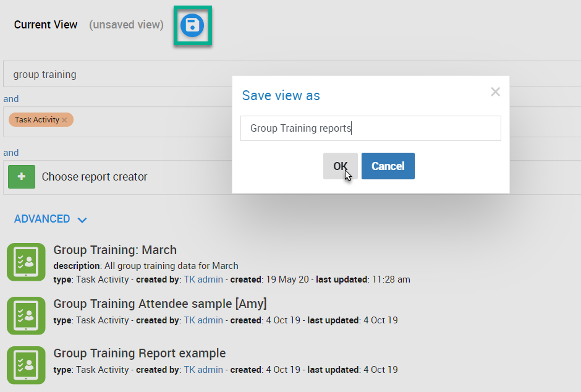581x392 pixels.
Task: Click the Group Training Attendee sample icon
Action: pos(26,316)
